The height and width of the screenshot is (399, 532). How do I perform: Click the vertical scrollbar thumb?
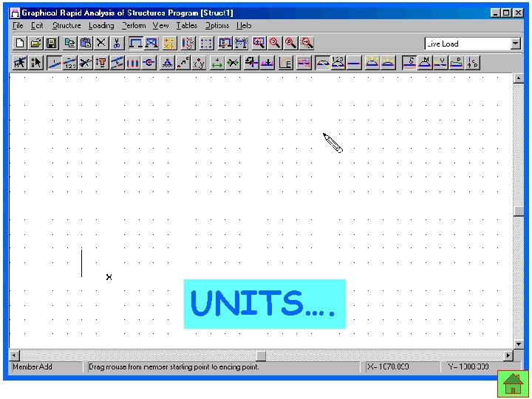[x=519, y=211]
